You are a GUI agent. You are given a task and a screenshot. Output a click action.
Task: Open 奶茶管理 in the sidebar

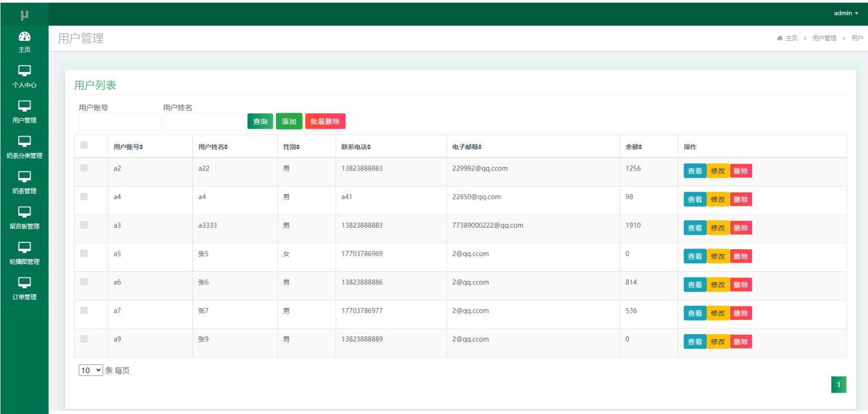(24, 183)
